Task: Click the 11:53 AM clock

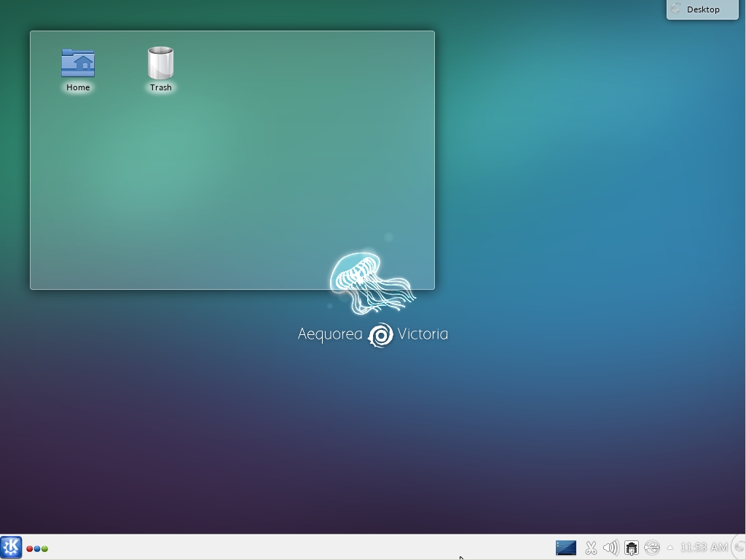Action: (x=703, y=548)
